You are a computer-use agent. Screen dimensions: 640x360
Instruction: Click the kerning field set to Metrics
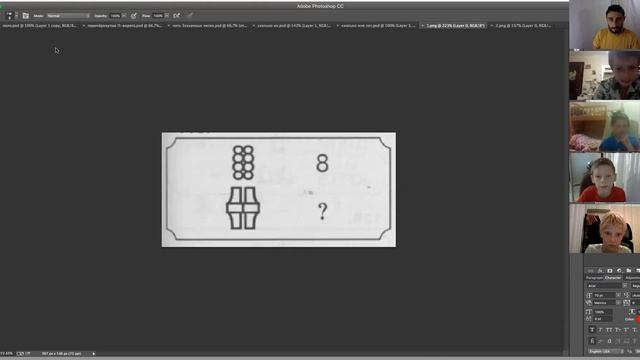tap(605, 303)
